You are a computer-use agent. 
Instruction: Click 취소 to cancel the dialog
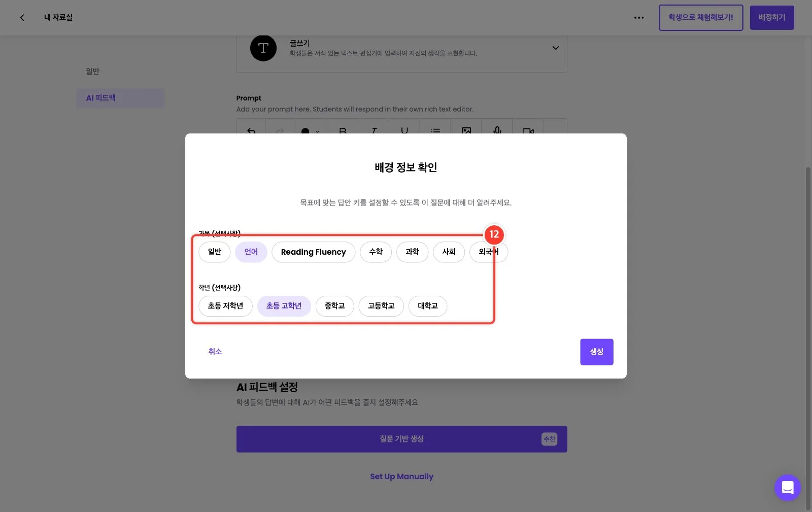point(215,352)
